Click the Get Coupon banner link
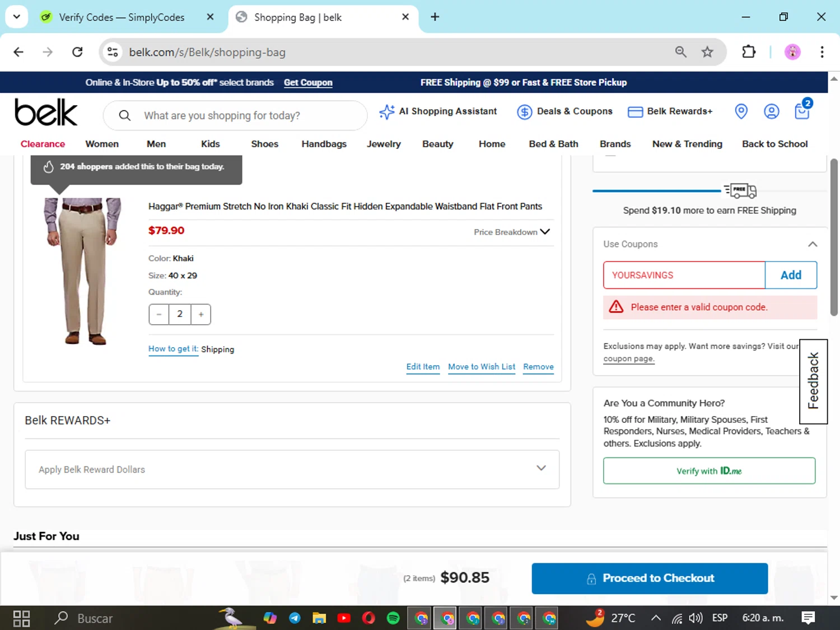This screenshot has height=630, width=840. (308, 82)
